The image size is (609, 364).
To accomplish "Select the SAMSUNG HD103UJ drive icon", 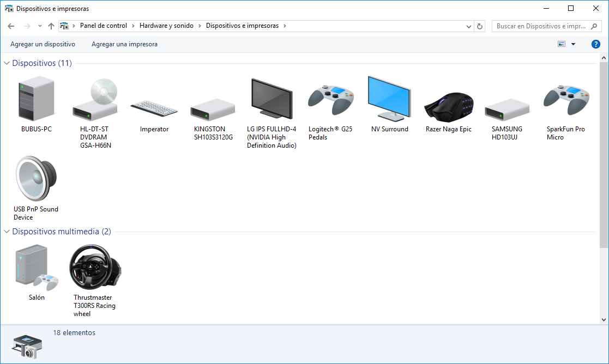I will [x=507, y=109].
